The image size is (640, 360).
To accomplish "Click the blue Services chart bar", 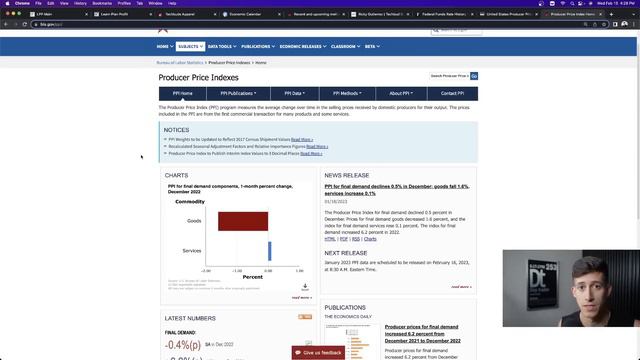I will [269, 251].
